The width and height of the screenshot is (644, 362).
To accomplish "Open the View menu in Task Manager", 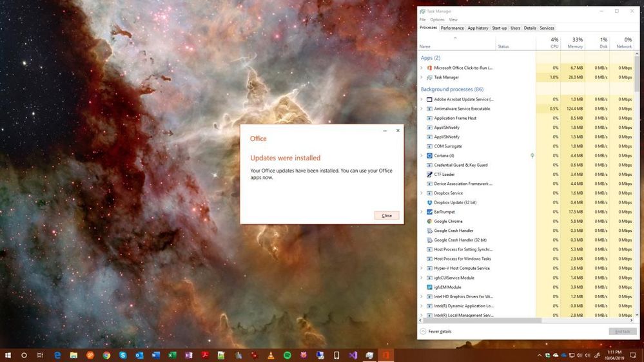I will click(x=453, y=20).
